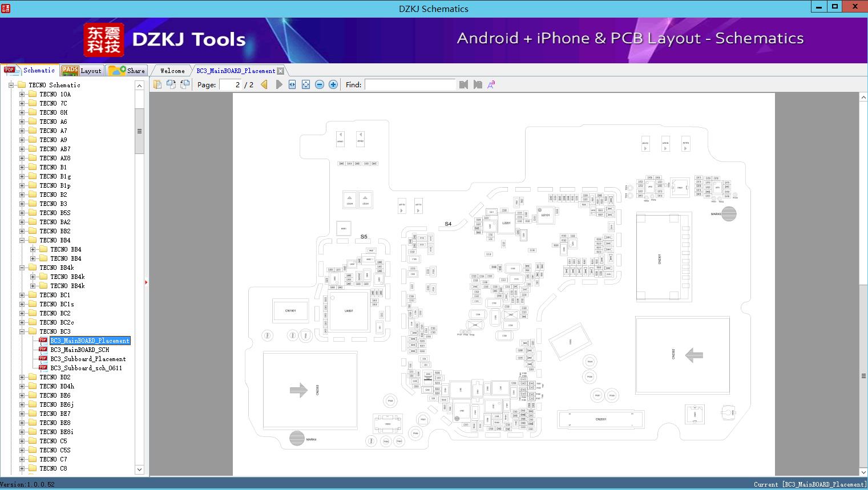Click the TECNO BE6j folder icon
The width and height of the screenshot is (868, 490).
coord(33,404)
